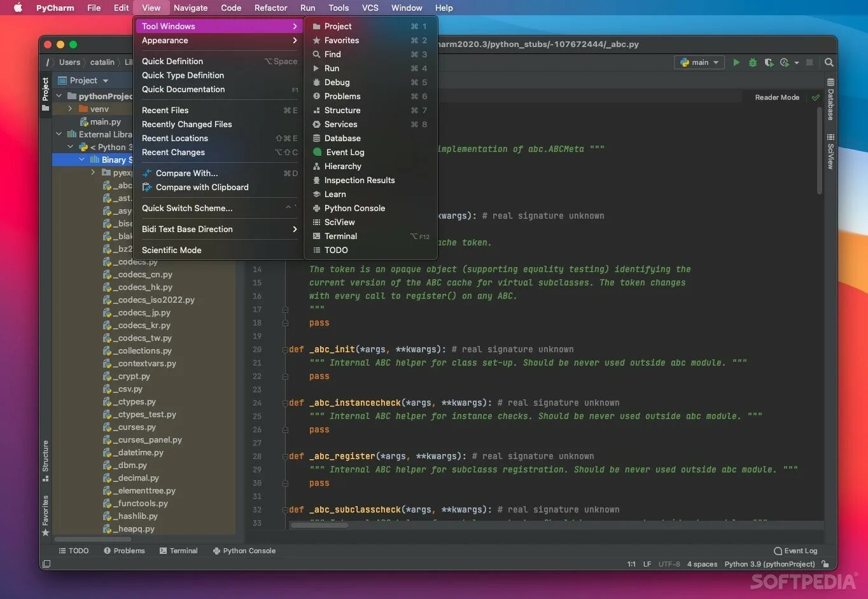Open the Terminal tool window button at the bottom

point(178,551)
